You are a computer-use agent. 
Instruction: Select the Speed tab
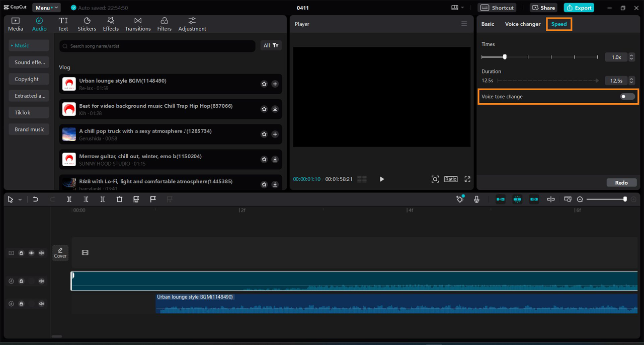pyautogui.click(x=559, y=24)
